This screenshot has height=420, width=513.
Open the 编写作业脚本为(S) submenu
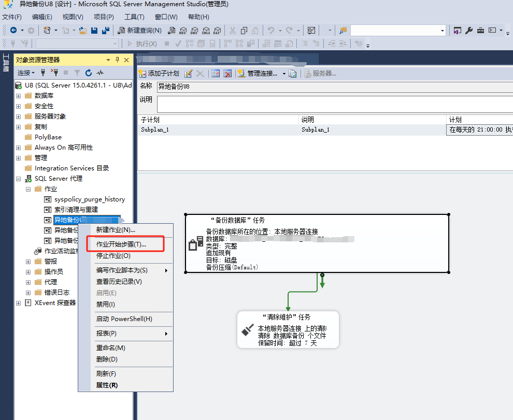point(132,270)
